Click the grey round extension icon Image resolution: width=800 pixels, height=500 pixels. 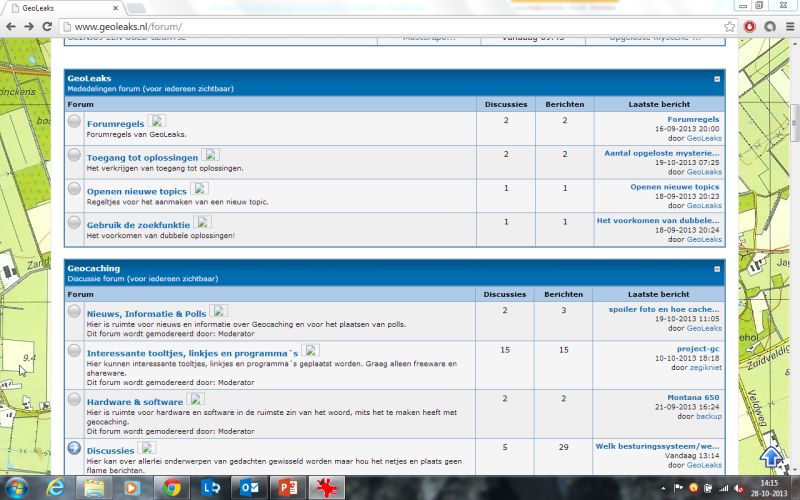(770, 27)
